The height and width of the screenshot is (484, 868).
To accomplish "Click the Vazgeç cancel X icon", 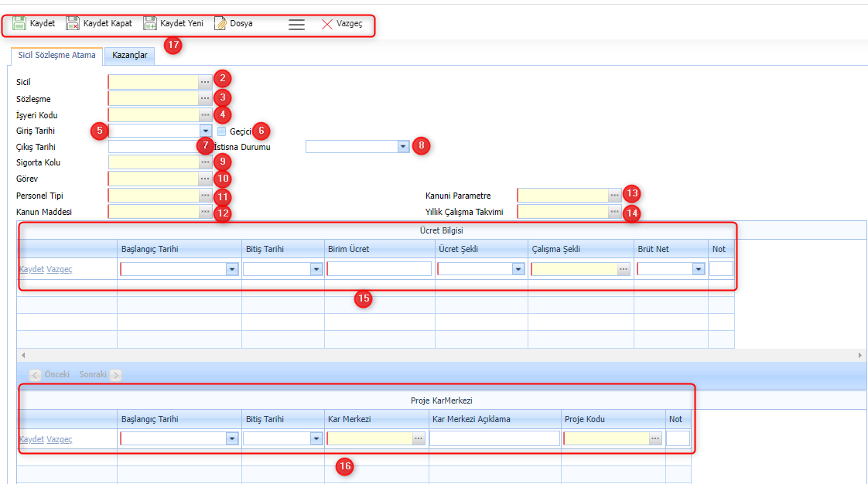I will (x=327, y=24).
